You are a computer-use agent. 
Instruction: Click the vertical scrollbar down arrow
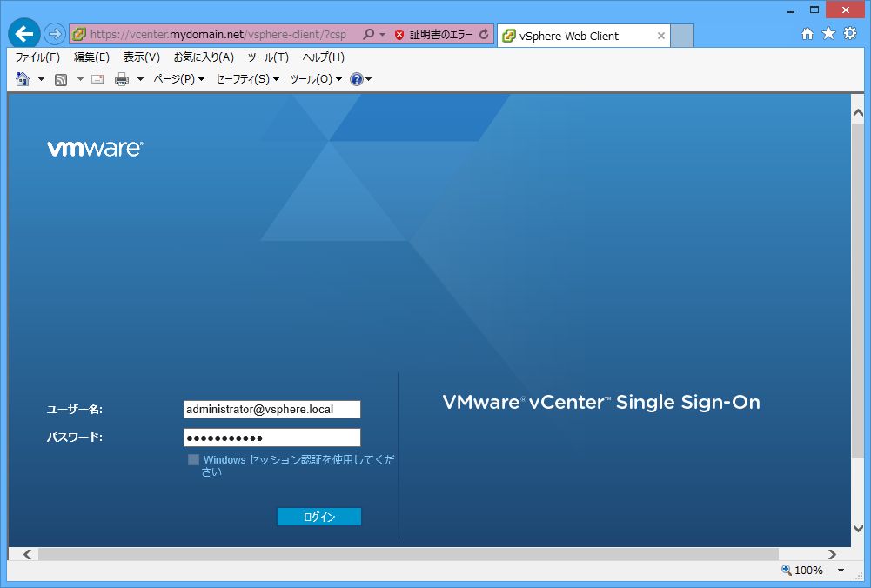tap(858, 528)
